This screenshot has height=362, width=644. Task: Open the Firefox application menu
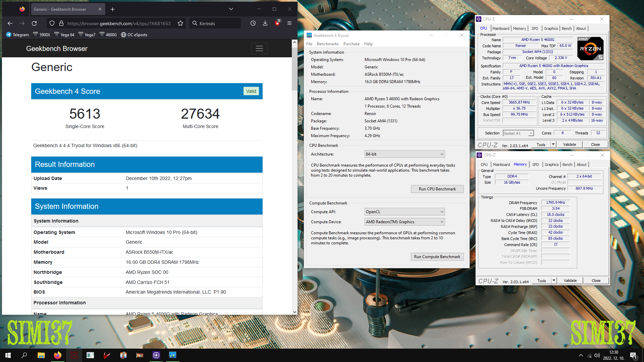[x=289, y=23]
